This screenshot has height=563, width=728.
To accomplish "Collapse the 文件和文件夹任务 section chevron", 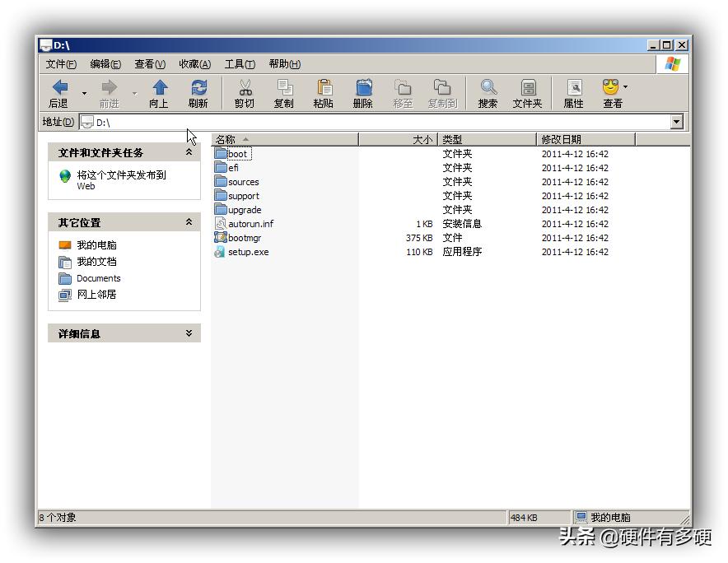I will tap(188, 151).
